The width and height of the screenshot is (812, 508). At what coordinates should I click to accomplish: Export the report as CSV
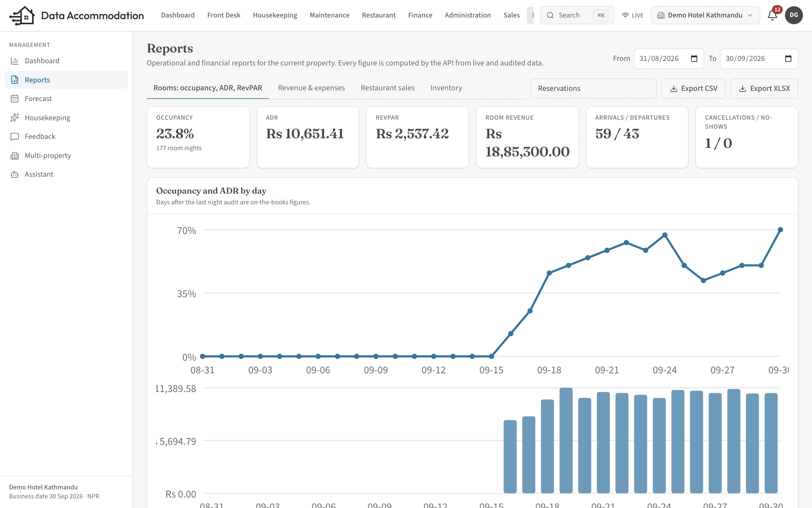pyautogui.click(x=693, y=88)
